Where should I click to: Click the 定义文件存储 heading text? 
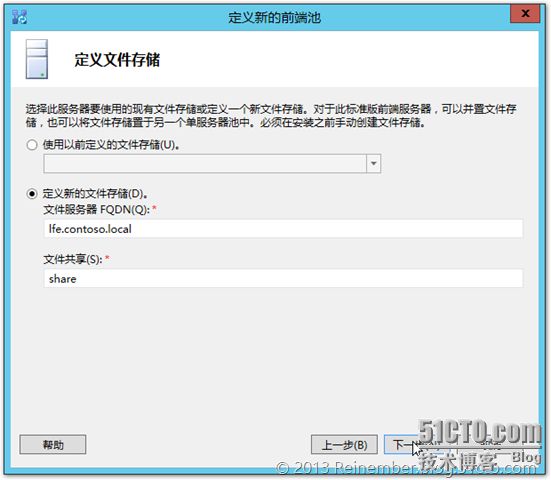click(x=117, y=60)
